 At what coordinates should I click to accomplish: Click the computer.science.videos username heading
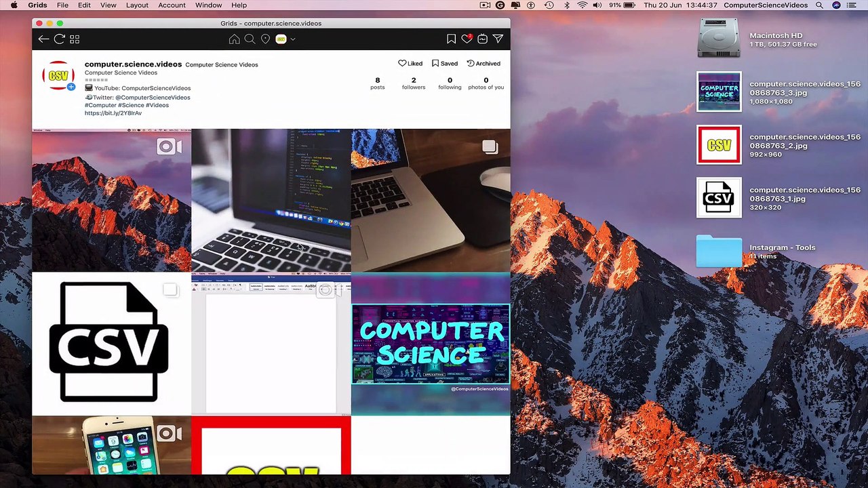tap(133, 64)
